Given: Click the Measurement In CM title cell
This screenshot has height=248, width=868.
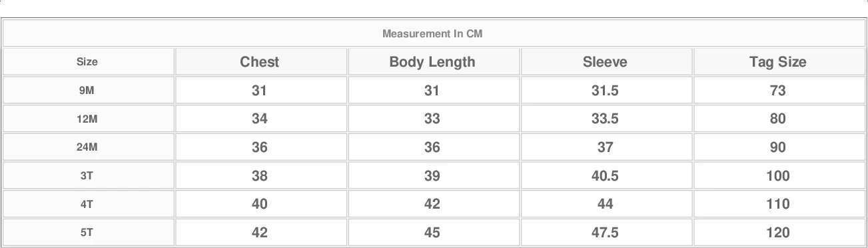Looking at the screenshot, I should point(432,34).
